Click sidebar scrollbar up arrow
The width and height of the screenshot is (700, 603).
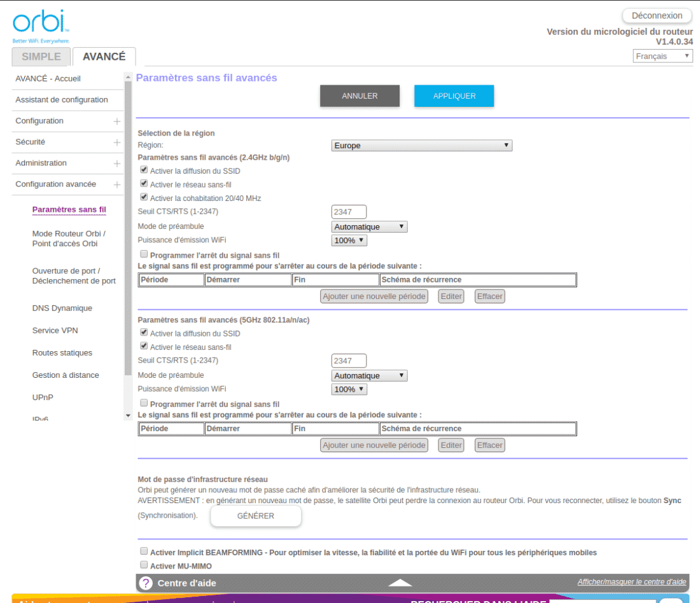[x=128, y=77]
